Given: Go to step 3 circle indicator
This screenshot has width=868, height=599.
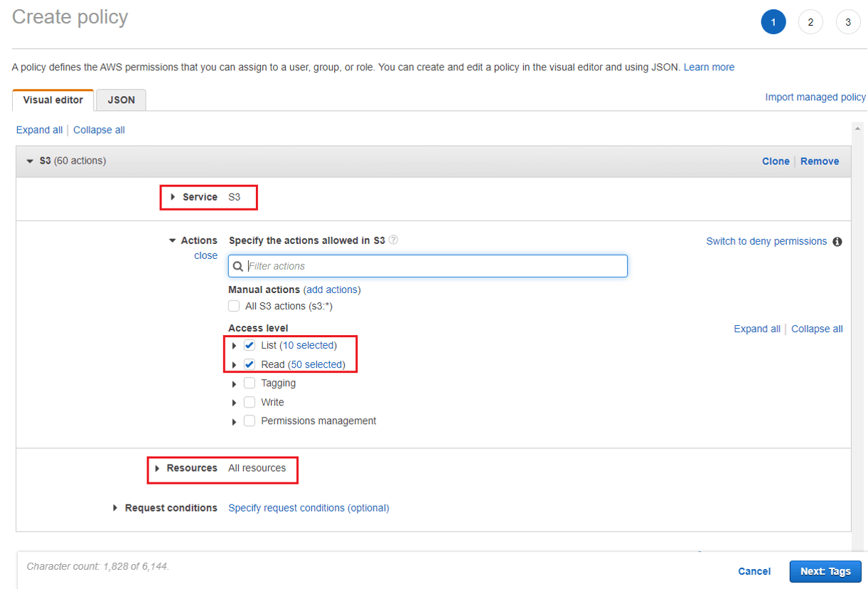Looking at the screenshot, I should click(848, 22).
